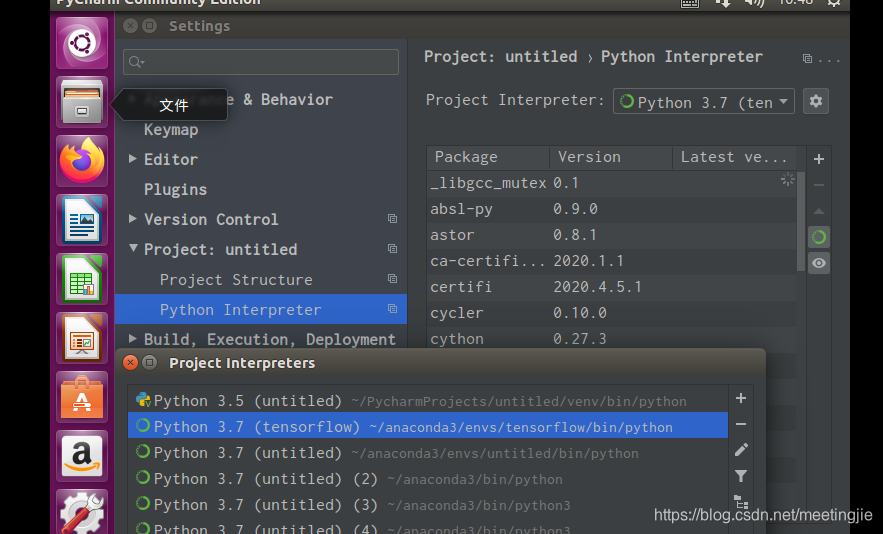This screenshot has height=534, width=883.
Task: Click the Latest version column header
Action: pos(734,157)
